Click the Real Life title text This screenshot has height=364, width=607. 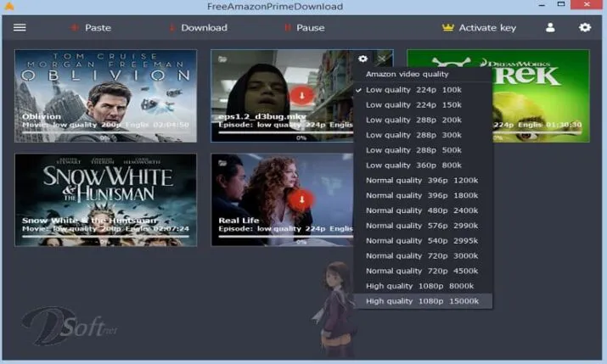point(239,221)
